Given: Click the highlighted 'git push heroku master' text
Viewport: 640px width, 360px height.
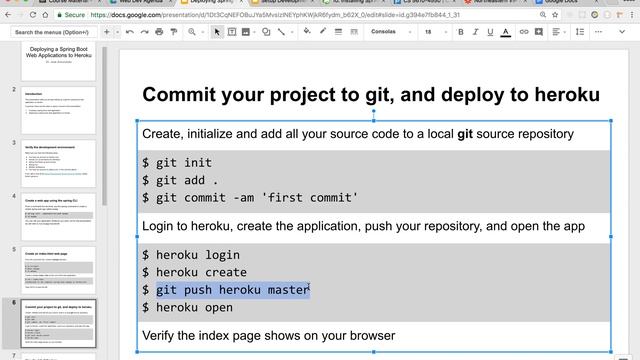Looking at the screenshot, I should coord(233,290).
